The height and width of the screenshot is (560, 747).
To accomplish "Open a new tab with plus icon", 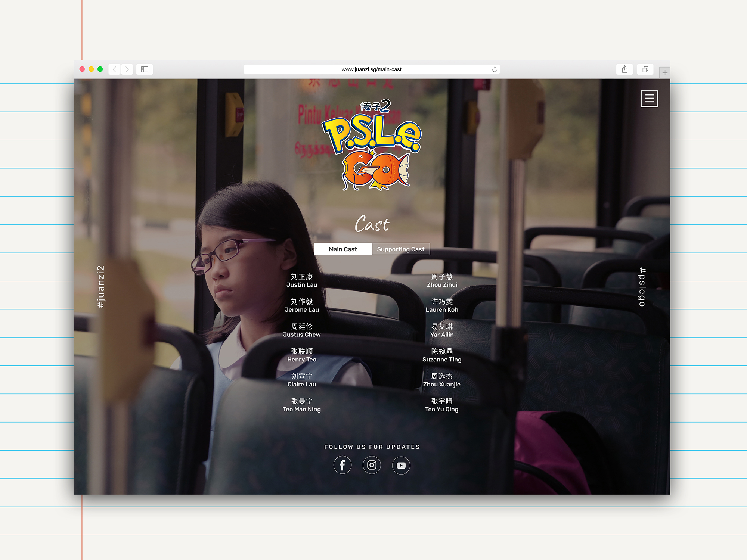I will click(665, 72).
